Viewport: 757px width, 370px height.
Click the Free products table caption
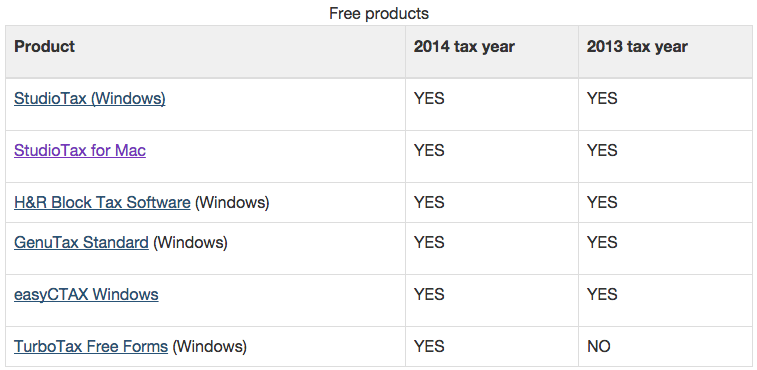coord(379,13)
